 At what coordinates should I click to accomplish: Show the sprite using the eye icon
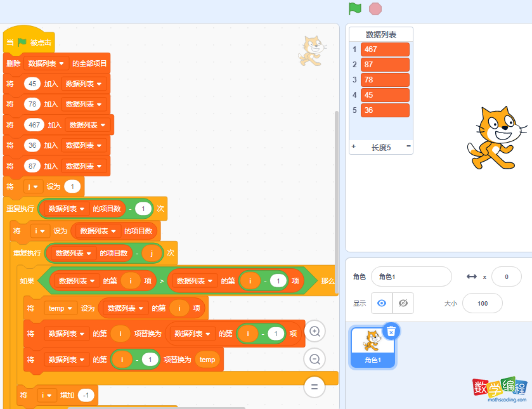[x=381, y=304]
